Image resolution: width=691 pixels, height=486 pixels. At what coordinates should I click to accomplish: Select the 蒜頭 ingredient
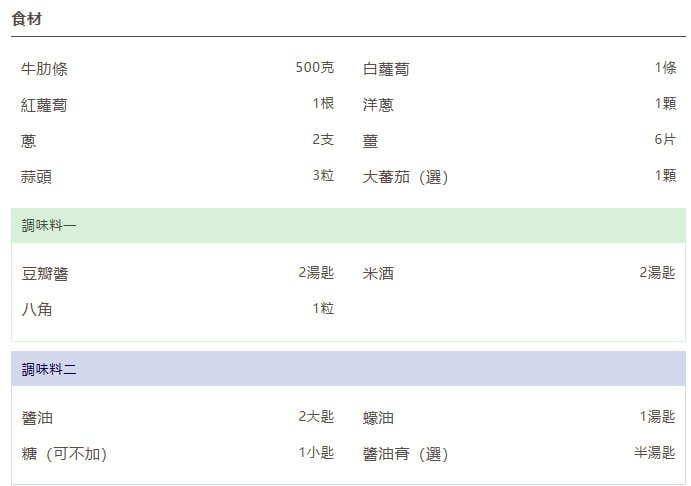pos(36,177)
